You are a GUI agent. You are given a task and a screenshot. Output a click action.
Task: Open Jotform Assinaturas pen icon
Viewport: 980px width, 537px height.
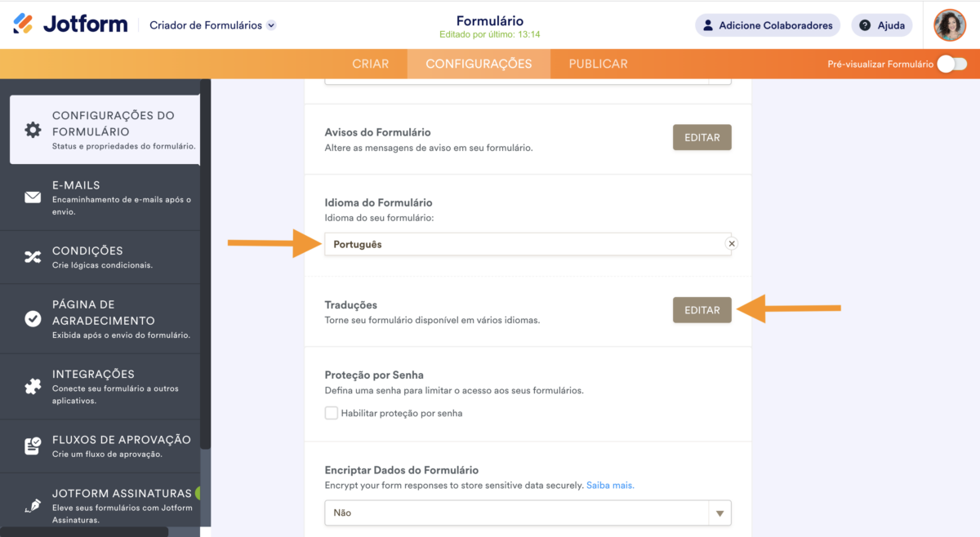(33, 505)
